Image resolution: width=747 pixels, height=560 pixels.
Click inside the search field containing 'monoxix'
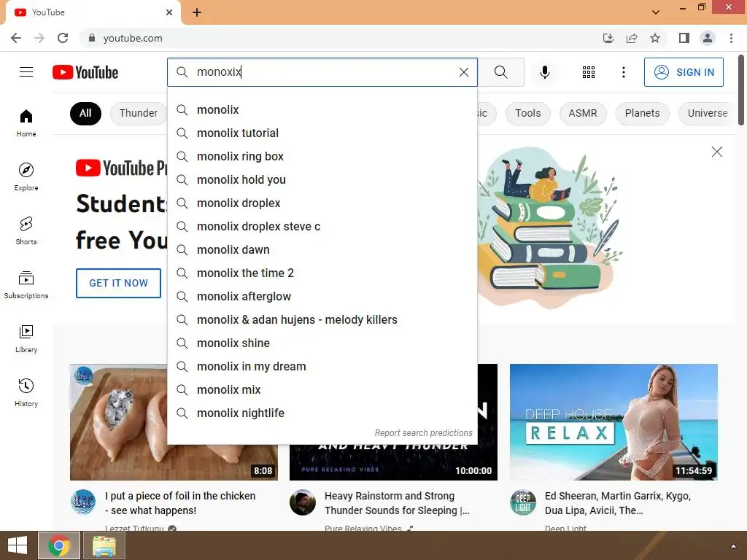324,72
